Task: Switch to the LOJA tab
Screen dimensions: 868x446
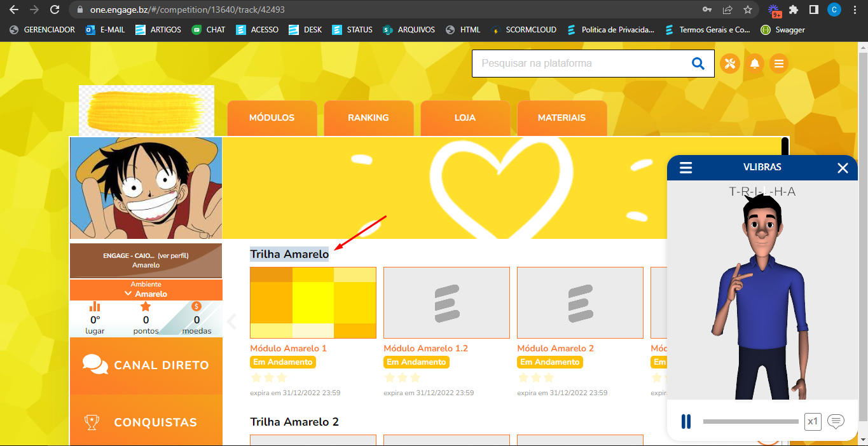Action: tap(465, 118)
